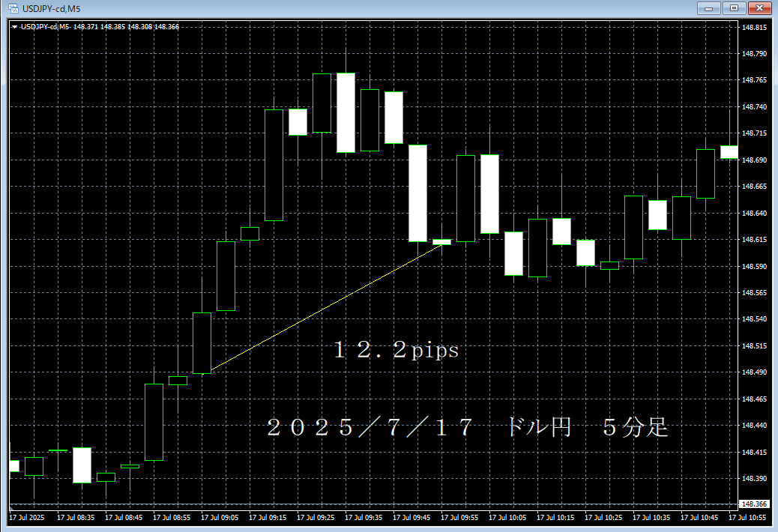The image size is (778, 532).
Task: Click the horizontal time scale area
Action: (x=375, y=517)
